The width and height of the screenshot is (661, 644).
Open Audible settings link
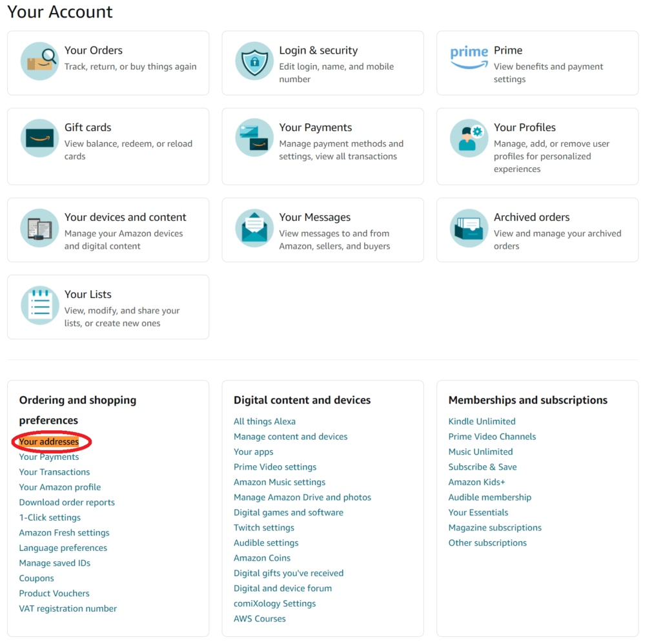[x=266, y=543]
